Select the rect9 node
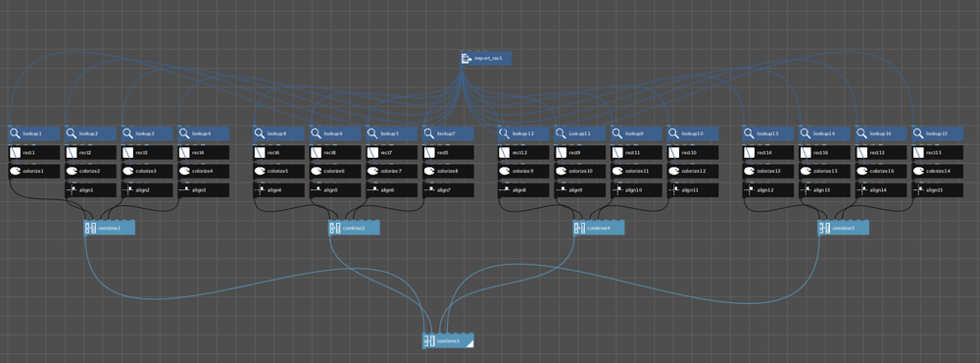This screenshot has width=980, height=363. tap(580, 153)
